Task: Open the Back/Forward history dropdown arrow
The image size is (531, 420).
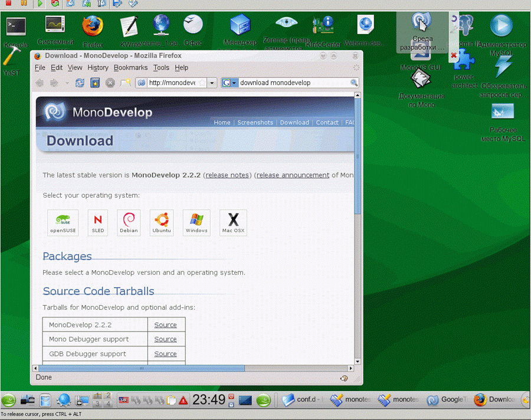Action: pos(67,83)
